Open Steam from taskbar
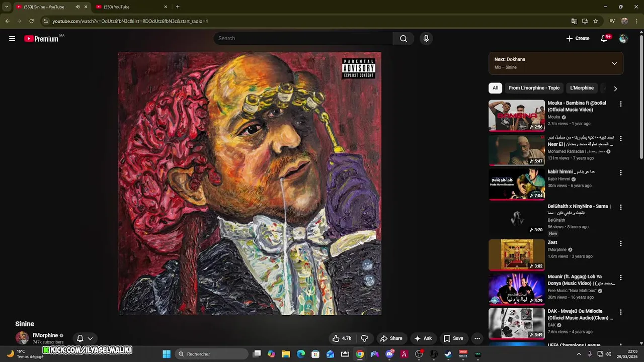 (448, 354)
